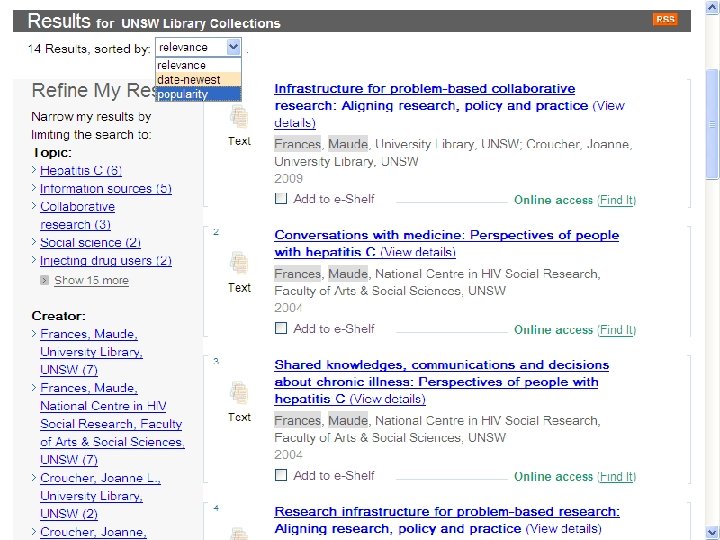
Task: Filter by topic Information sources (5)
Action: [x=106, y=188]
